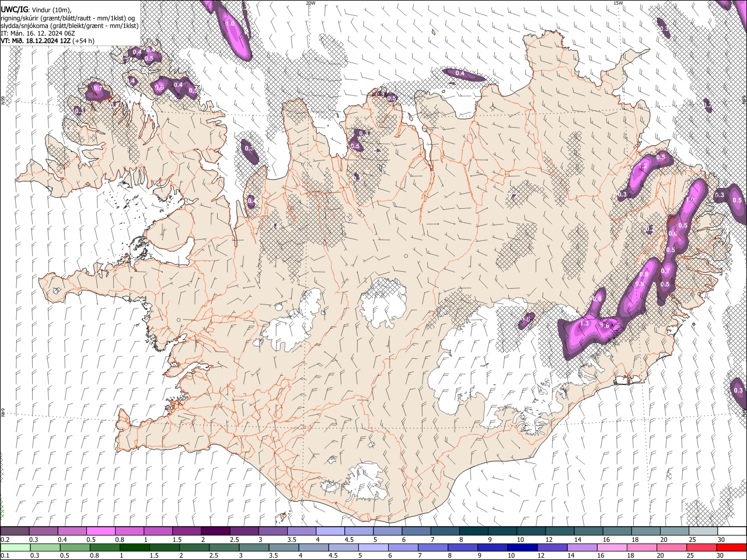Select darkest purple swatch between 2 and 2.5, upper legend
Screen dimensions: 747x560
[x=216, y=531]
